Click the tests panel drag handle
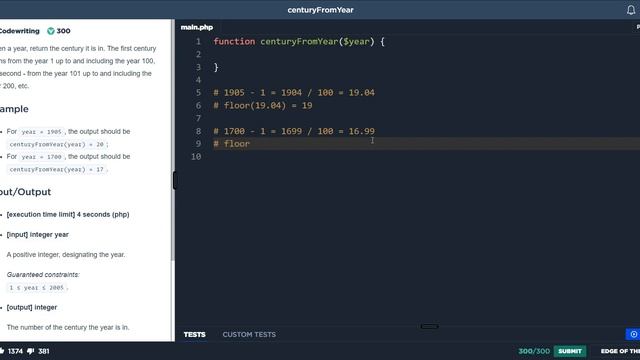Image resolution: width=640 pixels, height=360 pixels. 429,326
